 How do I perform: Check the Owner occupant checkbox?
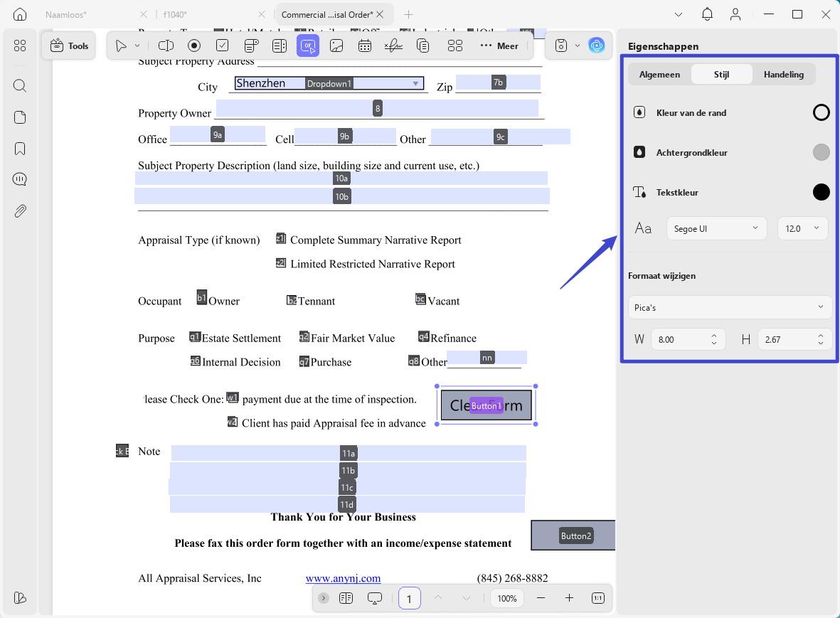point(201,297)
